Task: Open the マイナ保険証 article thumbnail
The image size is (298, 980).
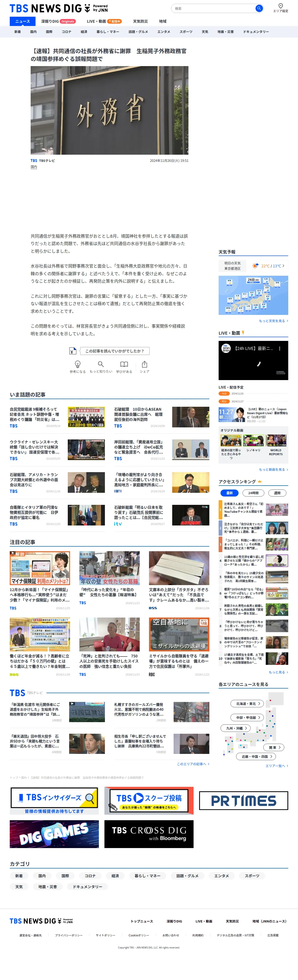Action: [40, 568]
